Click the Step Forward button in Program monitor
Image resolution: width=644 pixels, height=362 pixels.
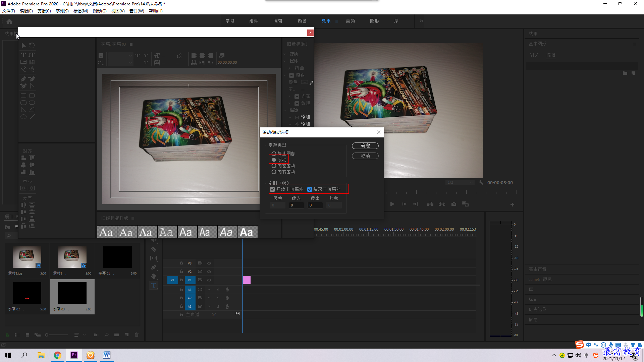405,204
